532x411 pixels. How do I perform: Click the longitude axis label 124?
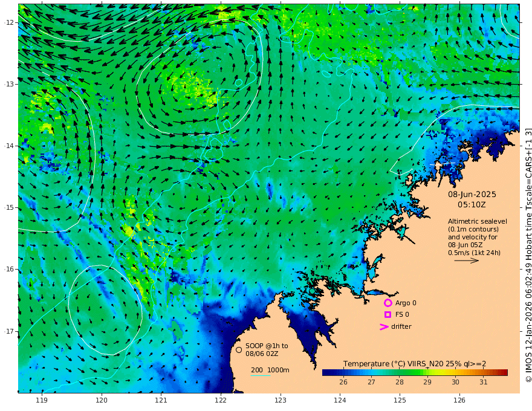pyautogui.click(x=340, y=401)
